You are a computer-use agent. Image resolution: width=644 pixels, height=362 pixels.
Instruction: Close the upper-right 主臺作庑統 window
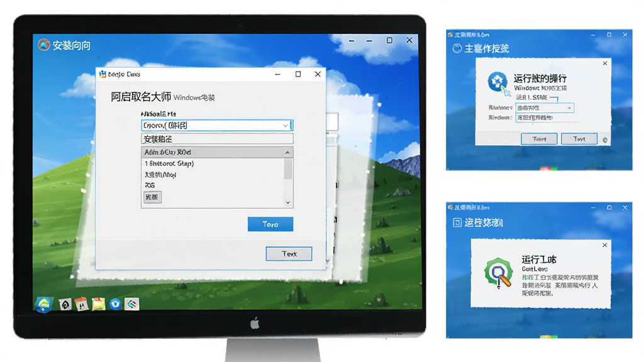625,35
